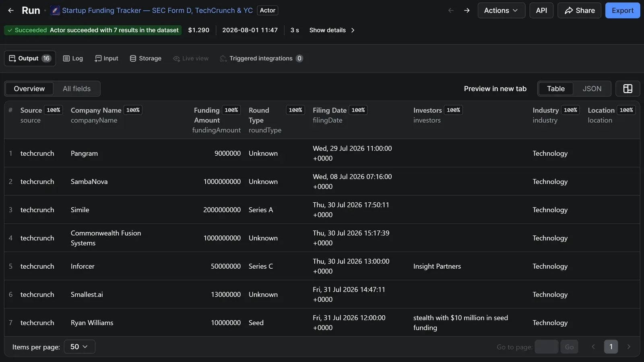Select the Inforcer company cell
This screenshot has height=362, width=644.
point(83,266)
